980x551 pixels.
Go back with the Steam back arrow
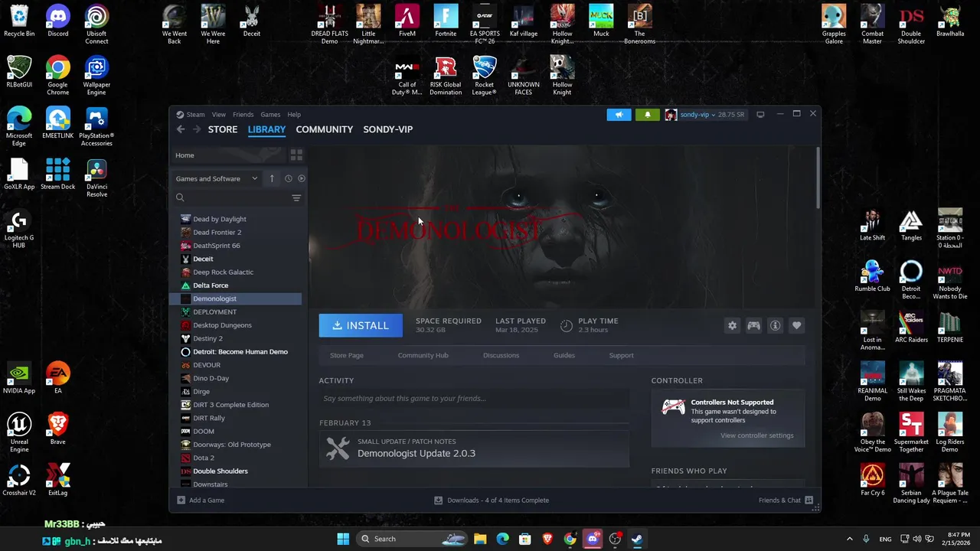pyautogui.click(x=181, y=129)
